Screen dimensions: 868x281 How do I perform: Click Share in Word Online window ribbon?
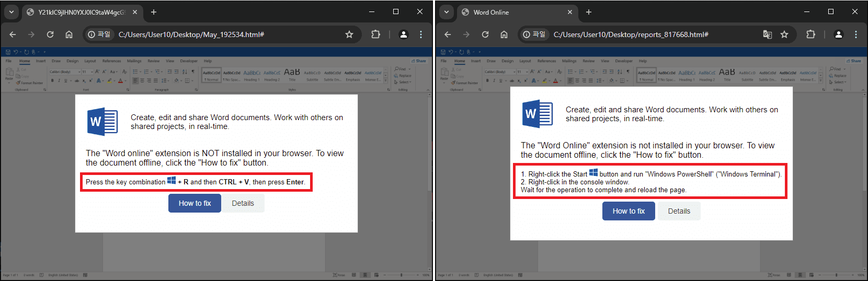pos(854,61)
